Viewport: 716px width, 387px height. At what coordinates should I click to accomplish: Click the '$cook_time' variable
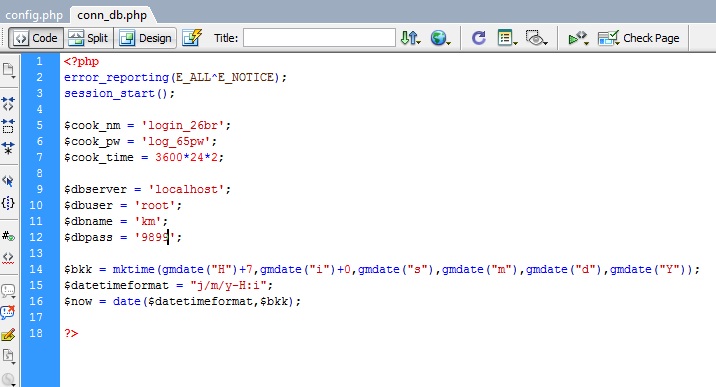[99, 157]
